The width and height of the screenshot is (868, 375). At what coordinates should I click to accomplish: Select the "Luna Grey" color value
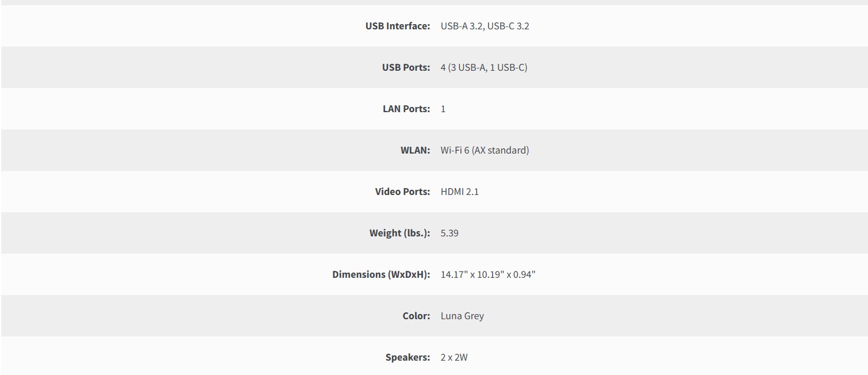(x=462, y=316)
